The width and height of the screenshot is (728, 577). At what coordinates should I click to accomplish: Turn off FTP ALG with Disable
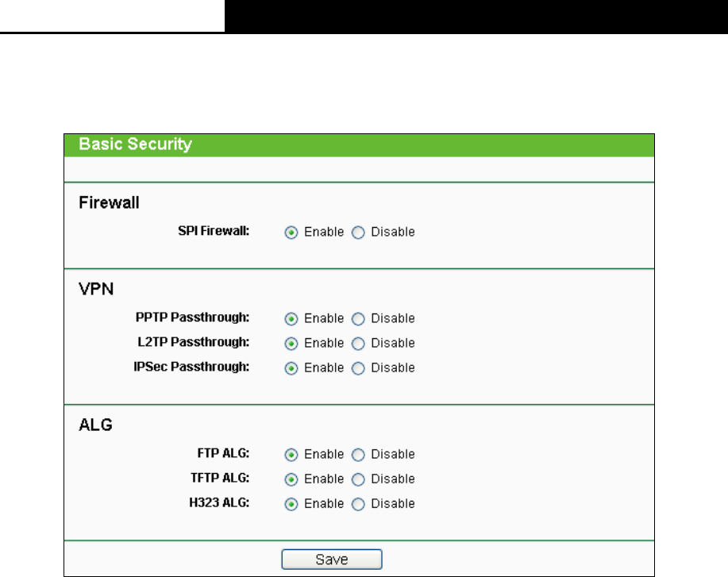pyautogui.click(x=358, y=455)
